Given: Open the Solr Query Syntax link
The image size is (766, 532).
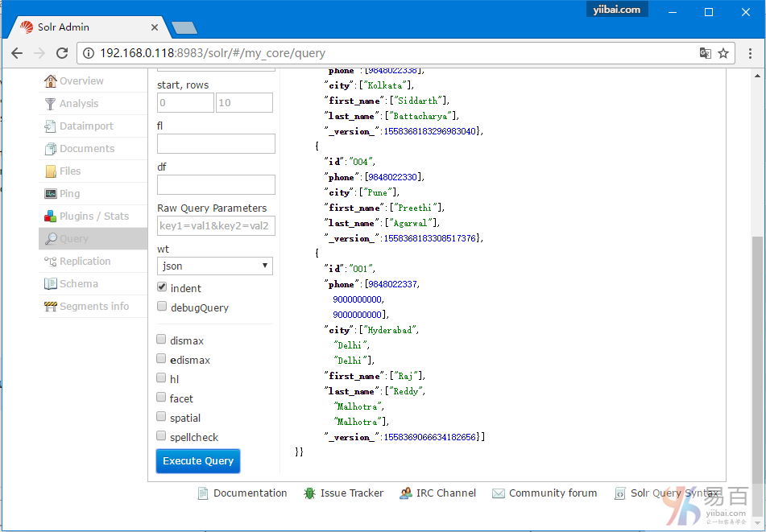Looking at the screenshot, I should point(674,493).
